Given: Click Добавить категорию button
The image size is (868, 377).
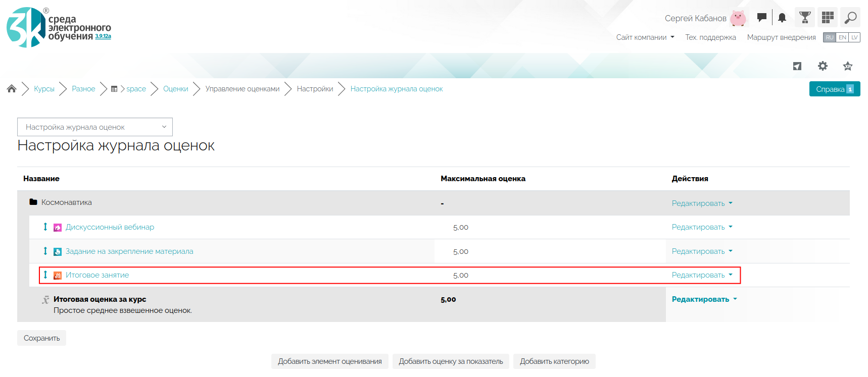Looking at the screenshot, I should click(554, 361).
